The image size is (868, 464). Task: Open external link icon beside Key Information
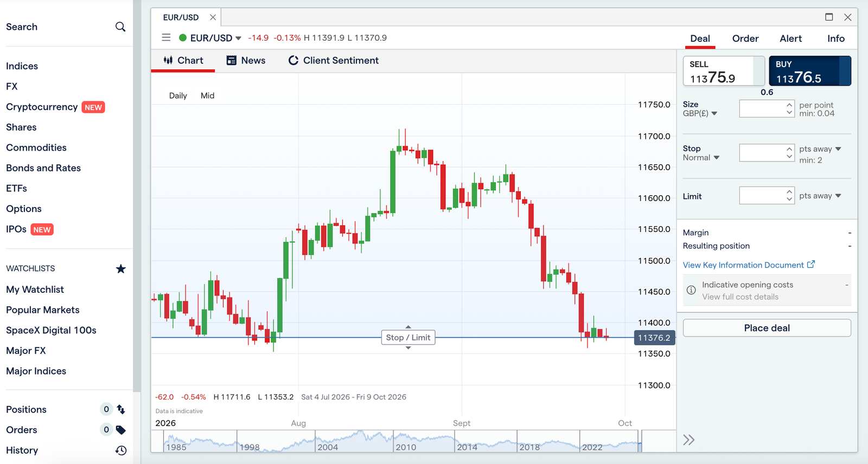(x=811, y=265)
